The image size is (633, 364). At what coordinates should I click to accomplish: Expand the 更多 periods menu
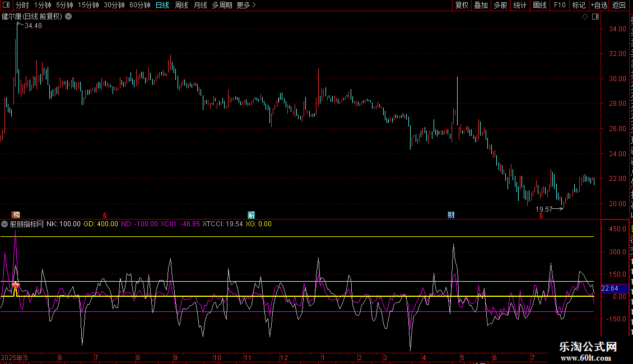tap(246, 5)
